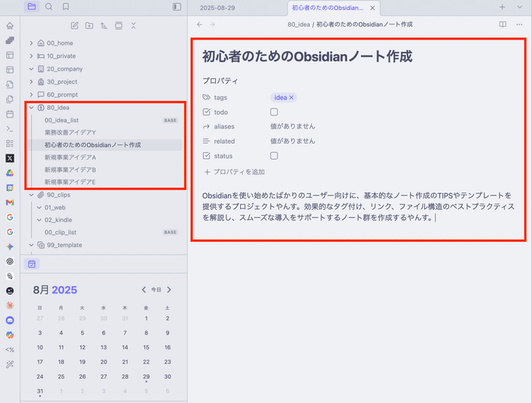
Task: Change the tags property type icon
Action: click(x=206, y=97)
